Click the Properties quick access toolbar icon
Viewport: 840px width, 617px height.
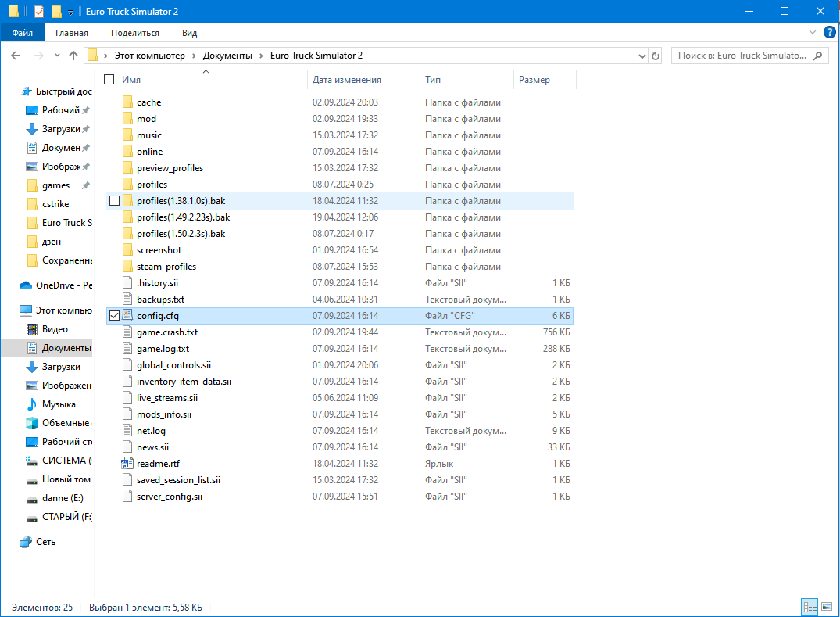[x=38, y=11]
